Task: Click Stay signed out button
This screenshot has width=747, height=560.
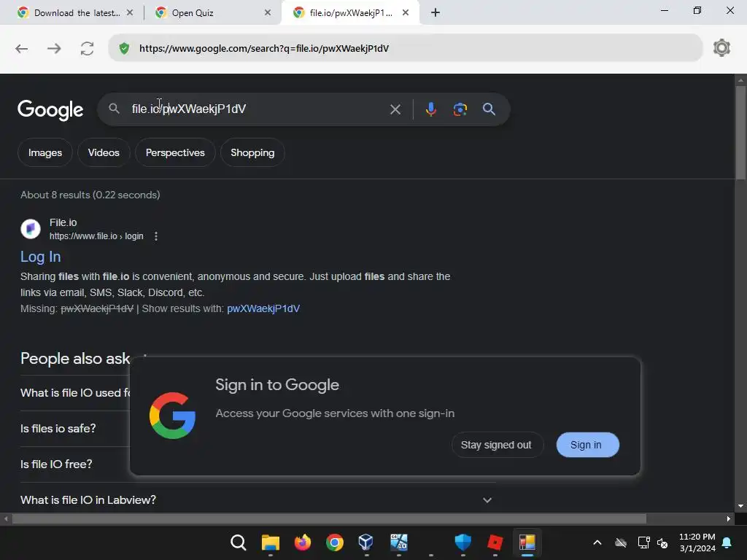Action: click(x=498, y=445)
